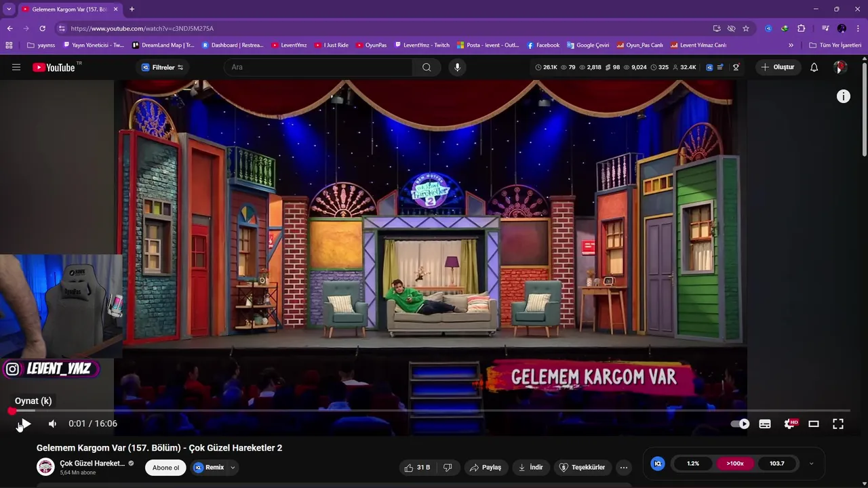The height and width of the screenshot is (488, 868).
Task: Subscribe using Abone ol button
Action: (x=165, y=468)
